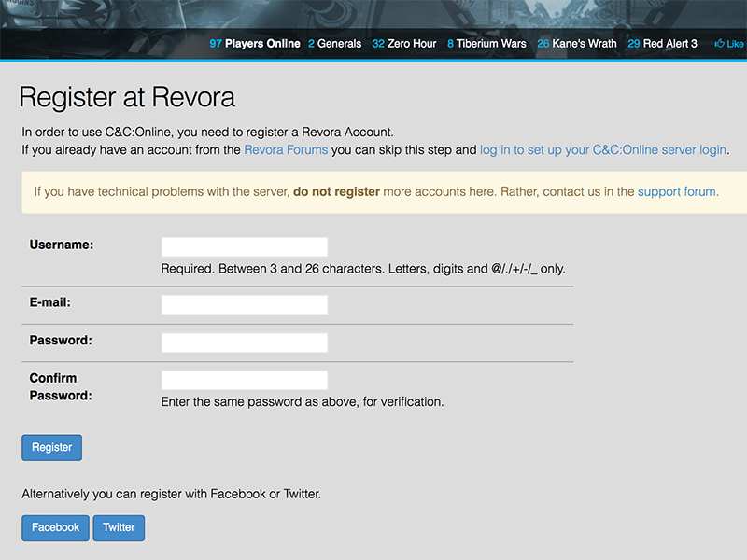Open the Red Alert 3 section
The height and width of the screenshot is (560, 747).
(x=669, y=43)
